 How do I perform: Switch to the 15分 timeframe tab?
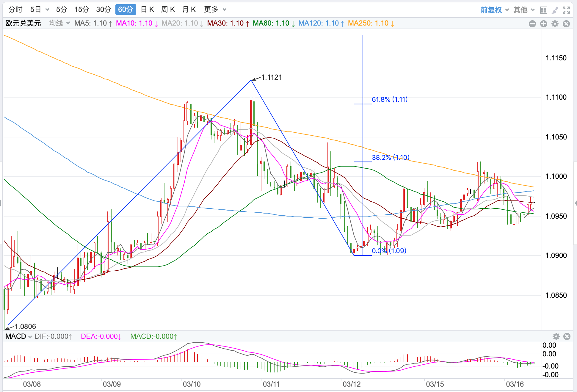[x=81, y=10]
